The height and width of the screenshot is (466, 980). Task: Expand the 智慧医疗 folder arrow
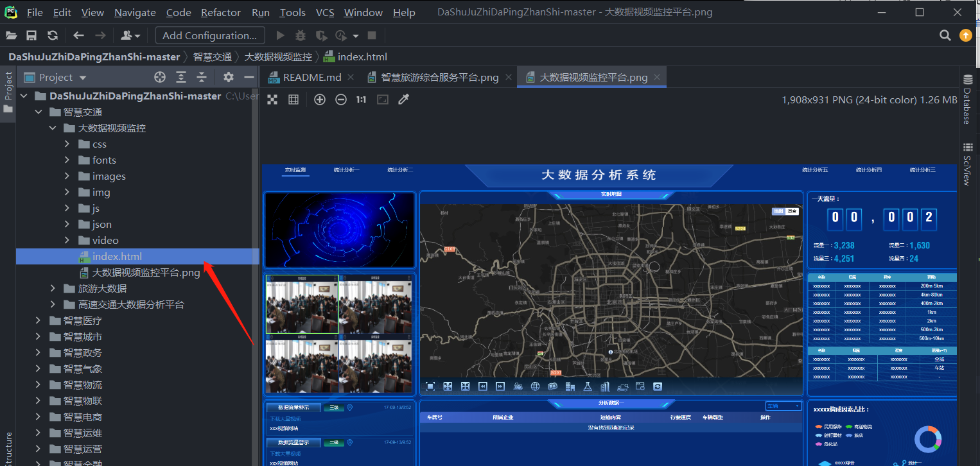pos(39,320)
